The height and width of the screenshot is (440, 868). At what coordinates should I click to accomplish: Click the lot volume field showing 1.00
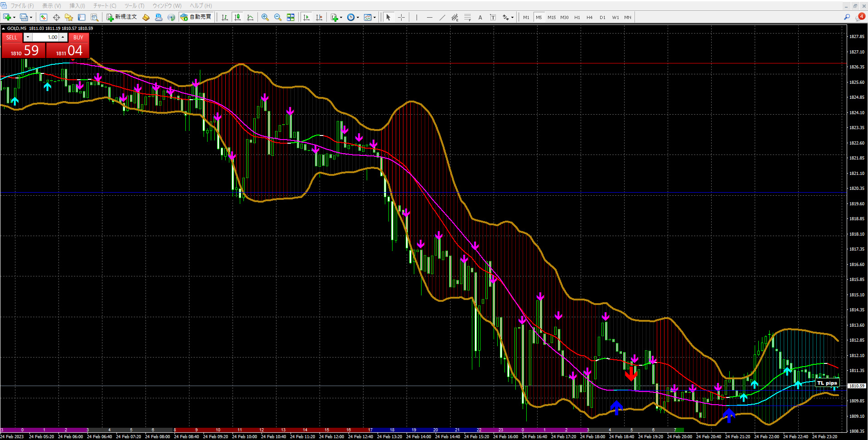click(x=45, y=37)
